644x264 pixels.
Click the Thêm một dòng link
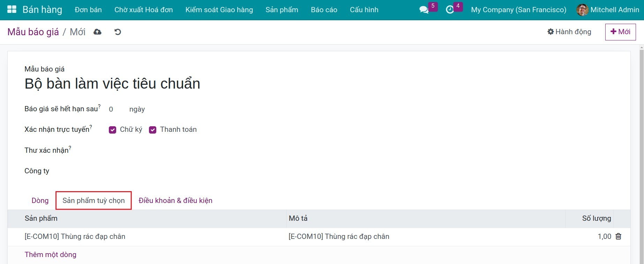(51, 255)
